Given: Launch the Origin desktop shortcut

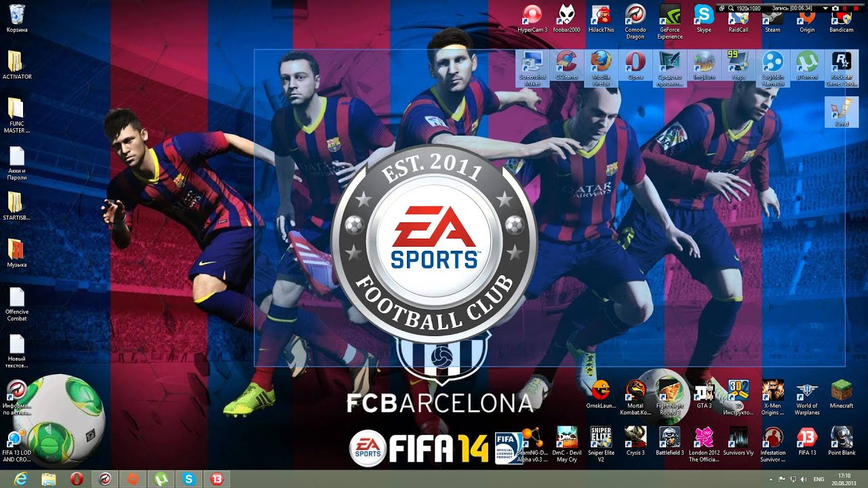Looking at the screenshot, I should (x=807, y=20).
